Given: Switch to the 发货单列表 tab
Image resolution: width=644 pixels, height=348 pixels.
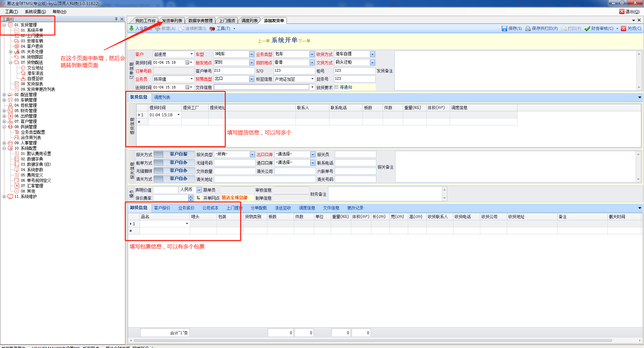Looking at the screenshot, I should (172, 20).
